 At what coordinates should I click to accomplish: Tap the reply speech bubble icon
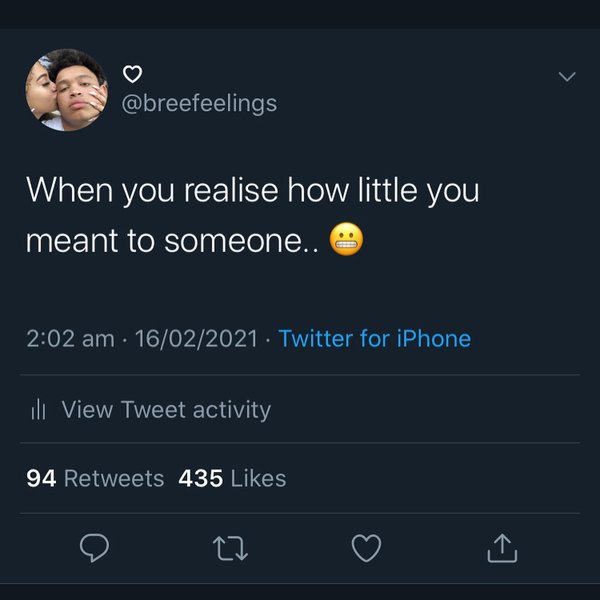pyautogui.click(x=93, y=546)
